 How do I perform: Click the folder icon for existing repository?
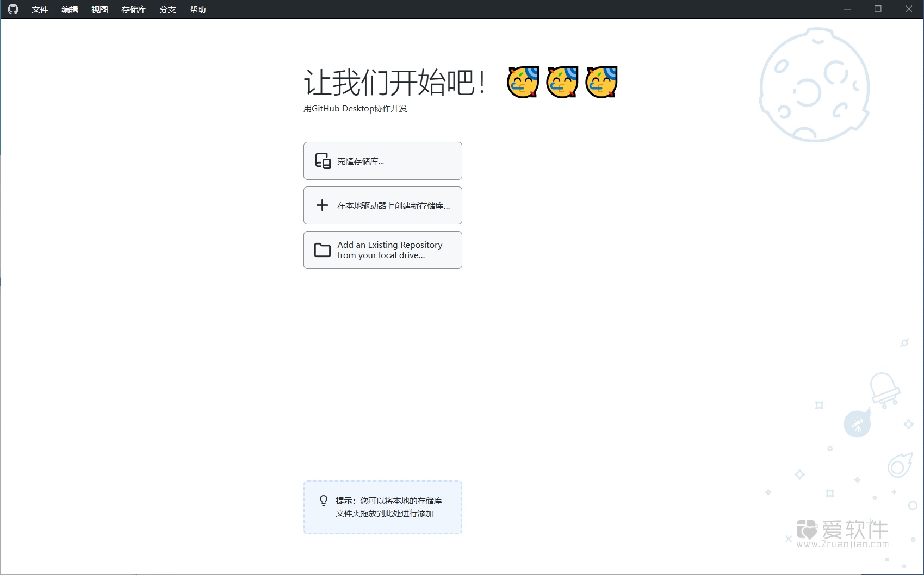pos(323,250)
